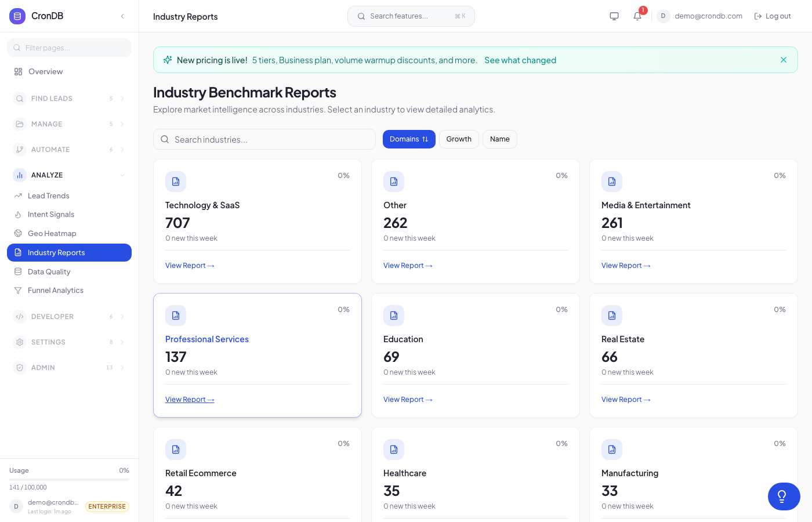Screen dimensions: 812x522
Task: Follow the See what changed link
Action: [x=520, y=60]
